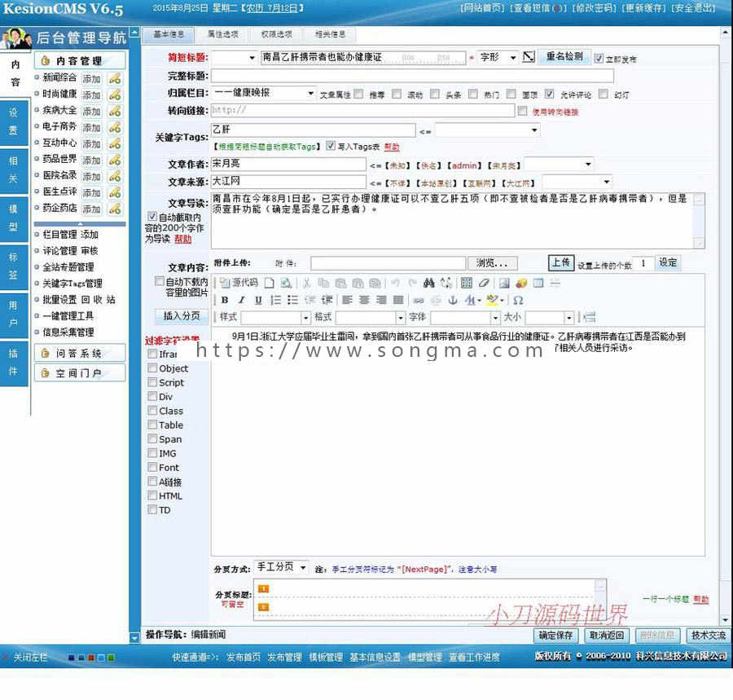733x700 pixels.
Task: Click the find binoculars icon
Action: [428, 283]
